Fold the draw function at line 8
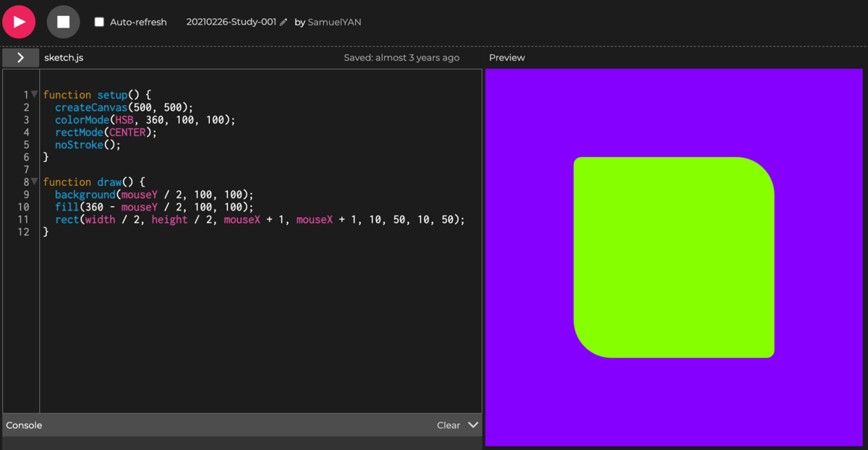Image resolution: width=868 pixels, height=450 pixels. click(35, 181)
